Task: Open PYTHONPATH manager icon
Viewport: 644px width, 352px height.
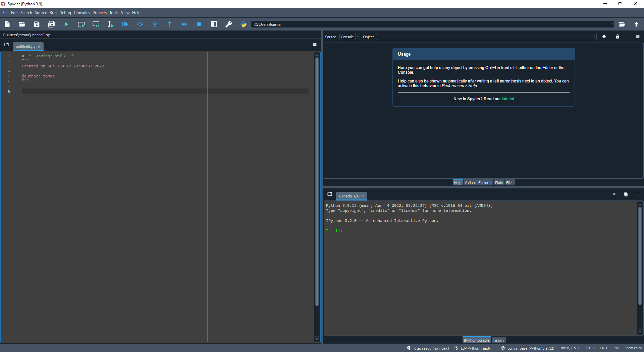Action: tap(244, 24)
